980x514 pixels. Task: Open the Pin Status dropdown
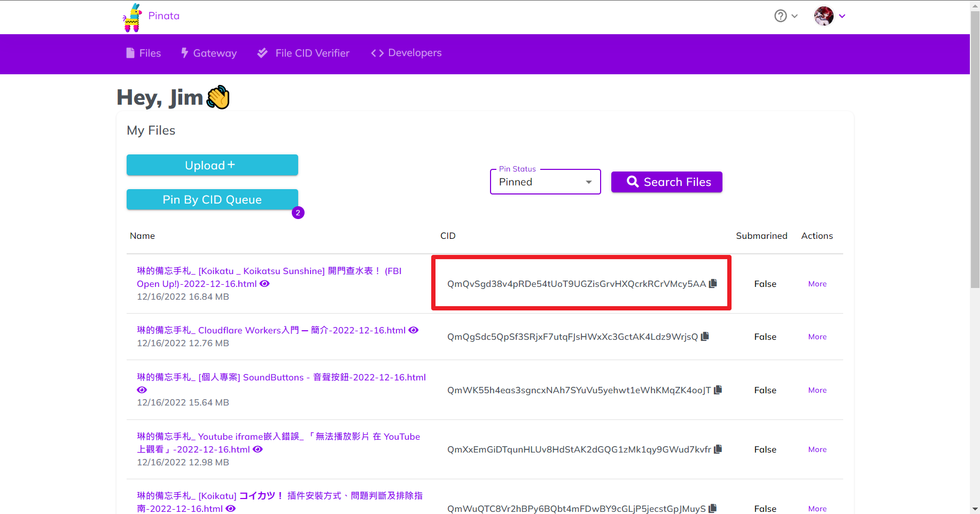coord(545,182)
